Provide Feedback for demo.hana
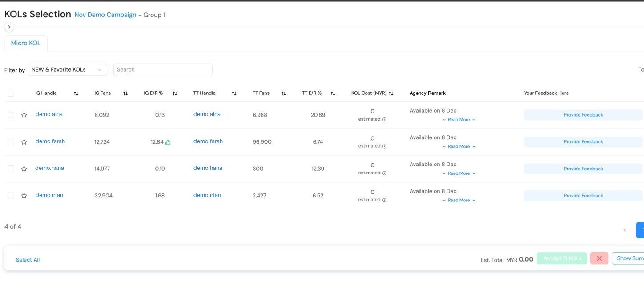Image resolution: width=644 pixels, height=282 pixels. pyautogui.click(x=583, y=169)
